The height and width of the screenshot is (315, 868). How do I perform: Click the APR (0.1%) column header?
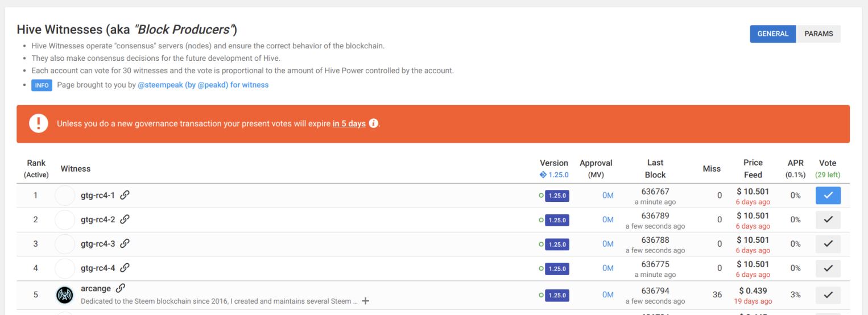tap(795, 169)
